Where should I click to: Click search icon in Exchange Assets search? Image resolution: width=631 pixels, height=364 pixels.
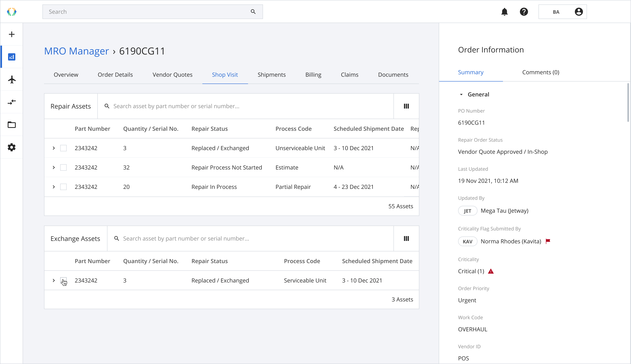[x=117, y=238]
